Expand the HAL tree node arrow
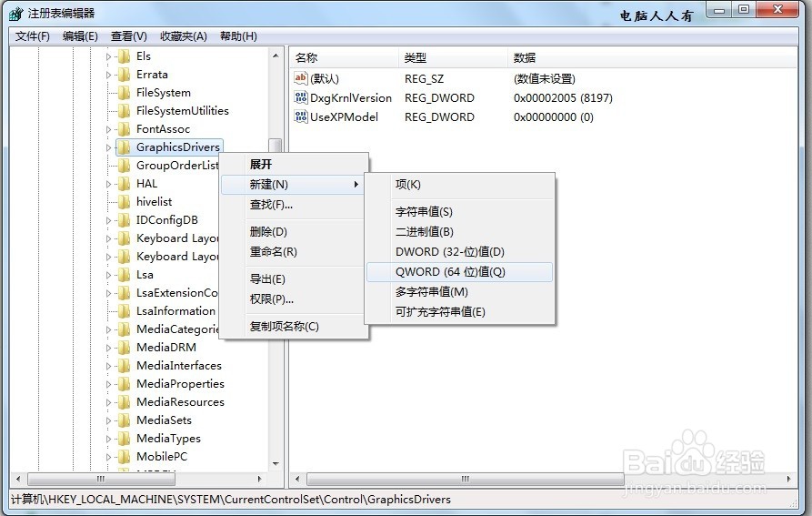This screenshot has width=812, height=516. point(108,184)
